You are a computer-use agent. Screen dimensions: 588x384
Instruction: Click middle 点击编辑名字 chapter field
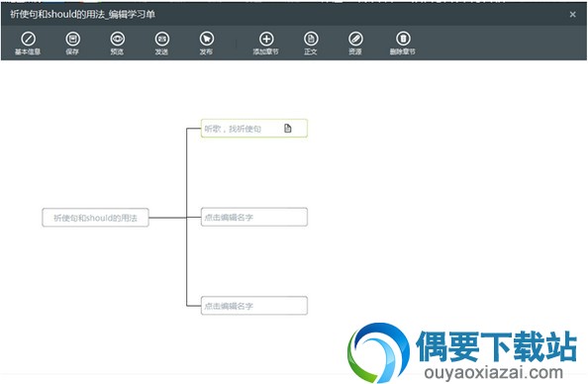[x=254, y=217]
